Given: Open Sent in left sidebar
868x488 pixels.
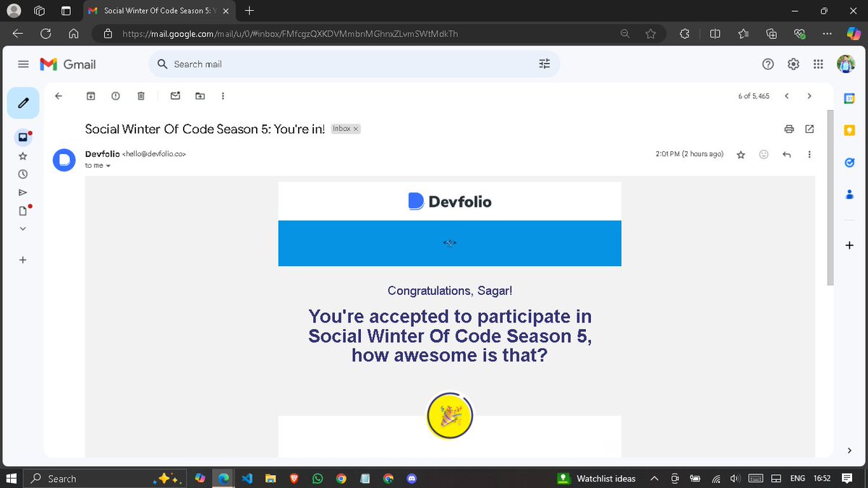Looking at the screenshot, I should coord(23,192).
